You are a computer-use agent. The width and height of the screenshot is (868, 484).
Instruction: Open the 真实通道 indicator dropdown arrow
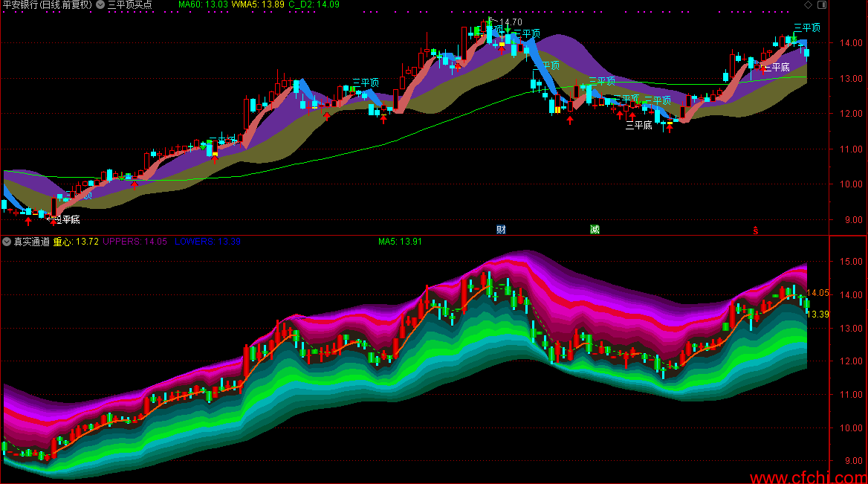7,242
